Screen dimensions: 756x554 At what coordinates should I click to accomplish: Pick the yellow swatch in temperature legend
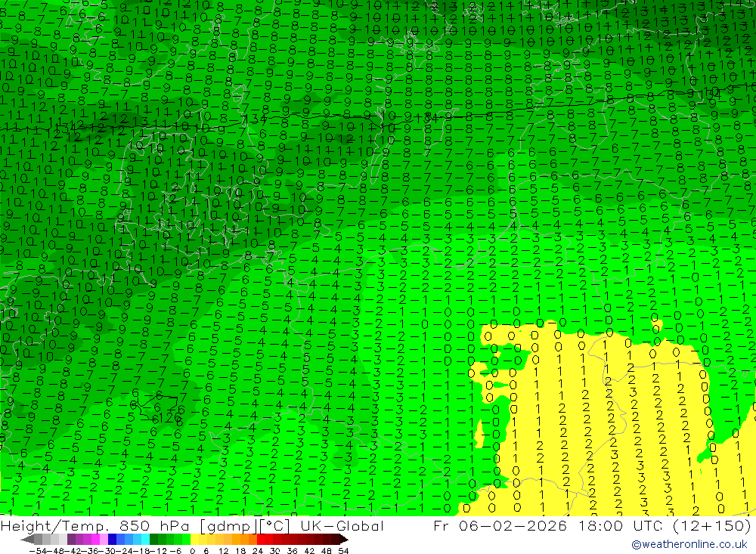pyautogui.click(x=194, y=540)
